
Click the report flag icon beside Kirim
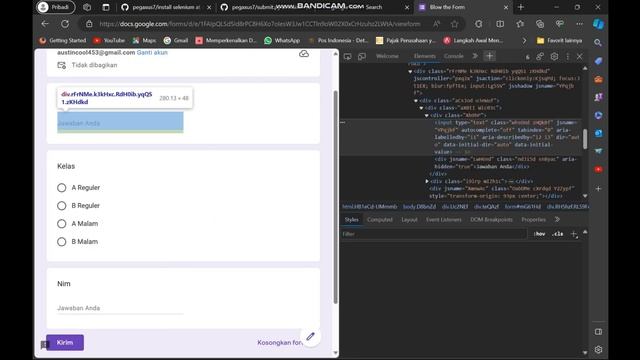[44, 345]
